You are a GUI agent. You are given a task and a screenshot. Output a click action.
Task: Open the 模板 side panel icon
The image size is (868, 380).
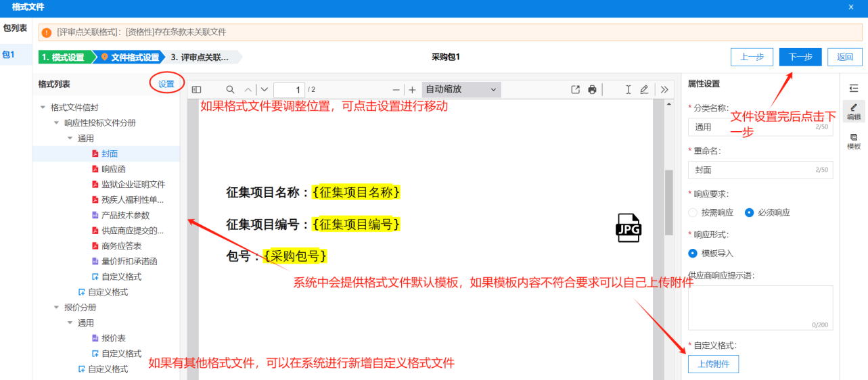pos(854,141)
